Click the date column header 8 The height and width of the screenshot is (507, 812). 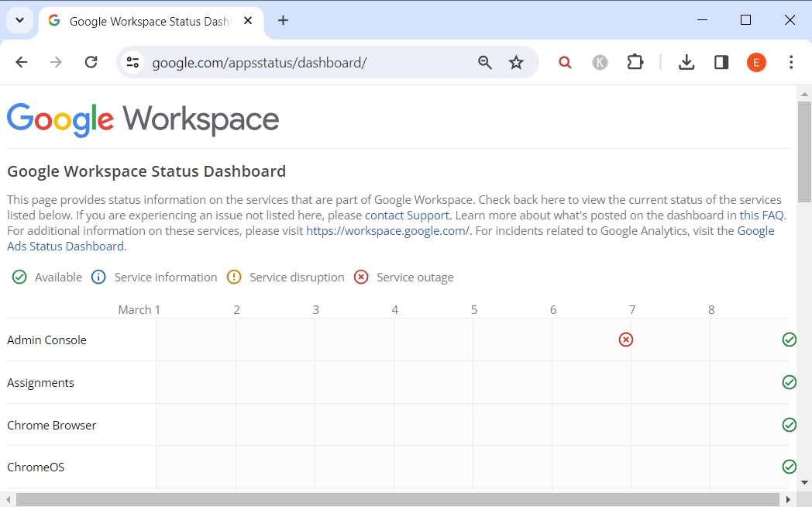click(x=711, y=309)
